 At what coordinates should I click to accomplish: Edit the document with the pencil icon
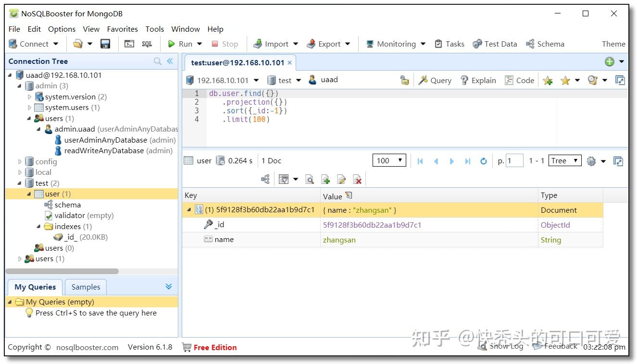point(341,179)
